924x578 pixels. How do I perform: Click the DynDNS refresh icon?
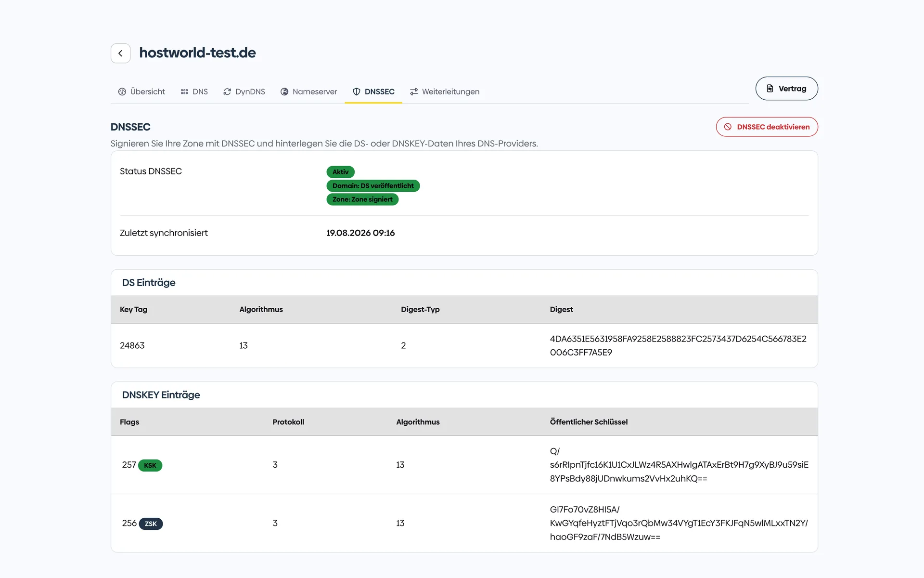(227, 92)
